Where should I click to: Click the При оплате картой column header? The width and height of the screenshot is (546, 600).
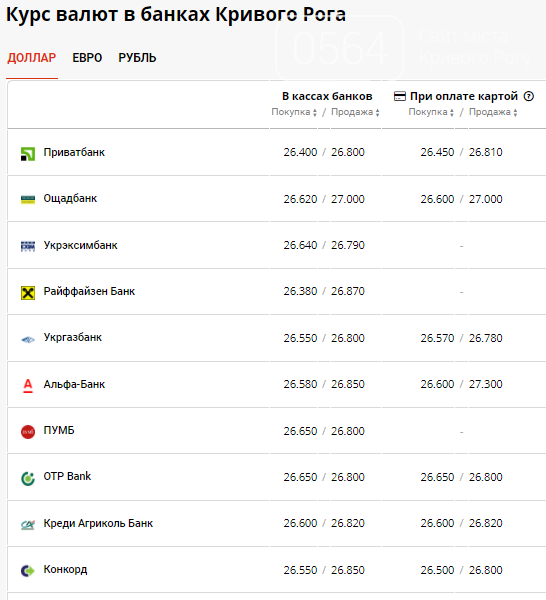pos(464,96)
